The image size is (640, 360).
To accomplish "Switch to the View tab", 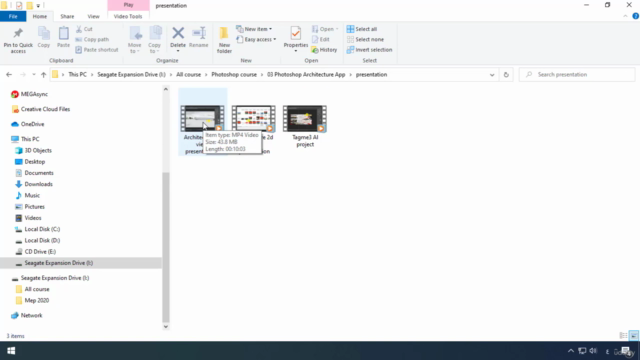I will pos(93,16).
